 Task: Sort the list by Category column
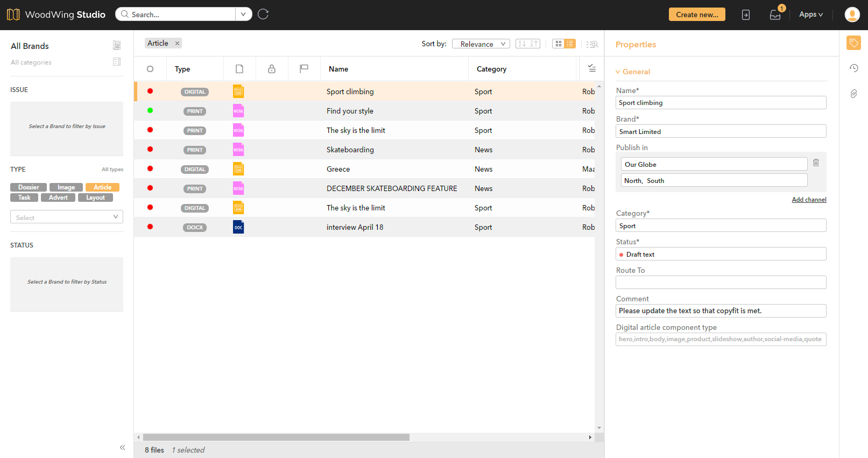coord(491,69)
